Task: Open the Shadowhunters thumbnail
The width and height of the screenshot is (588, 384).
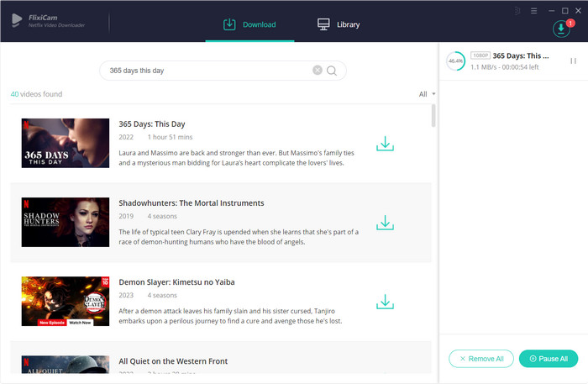Action: [x=66, y=222]
